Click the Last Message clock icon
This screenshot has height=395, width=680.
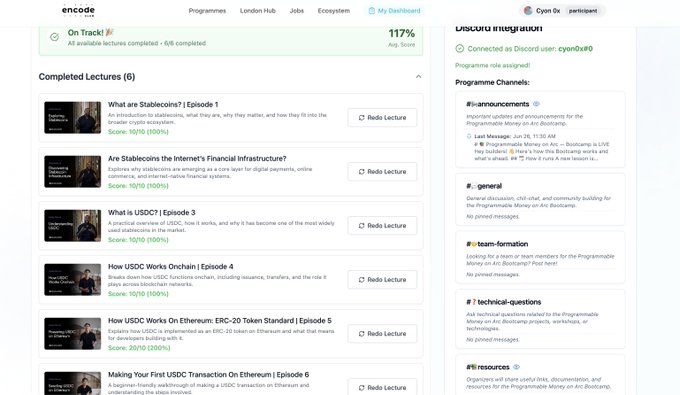(469, 136)
